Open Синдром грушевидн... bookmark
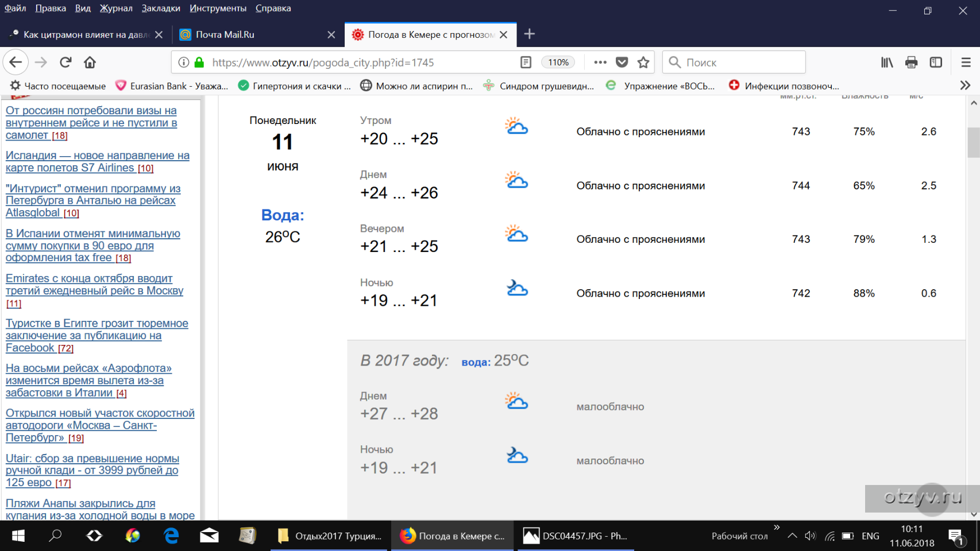 pos(539,86)
